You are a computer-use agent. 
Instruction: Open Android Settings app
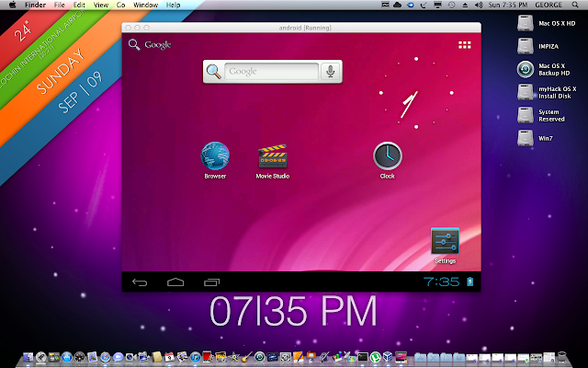click(445, 246)
